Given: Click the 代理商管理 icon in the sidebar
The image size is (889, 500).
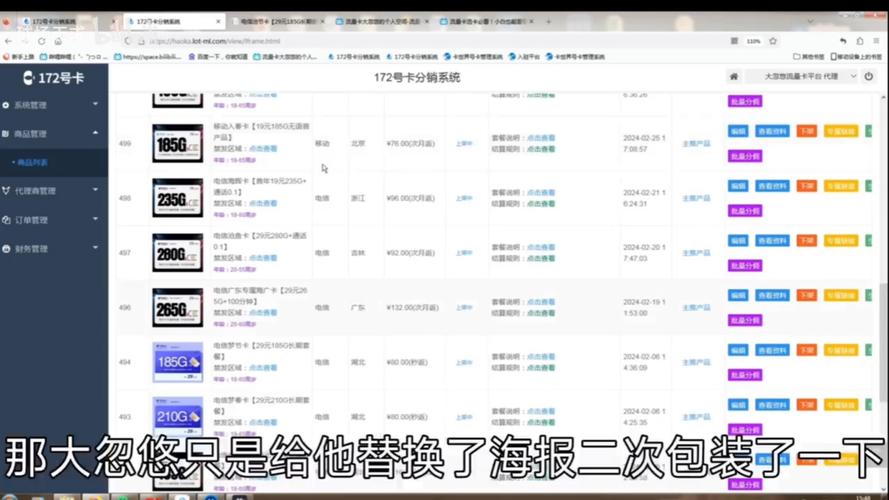Looking at the screenshot, I should 6,191.
